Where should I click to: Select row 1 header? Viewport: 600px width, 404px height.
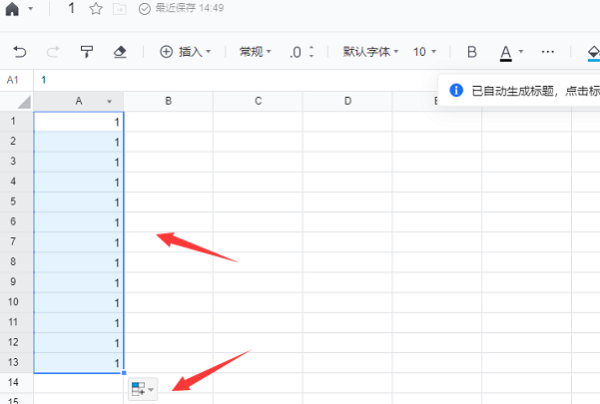(16, 121)
